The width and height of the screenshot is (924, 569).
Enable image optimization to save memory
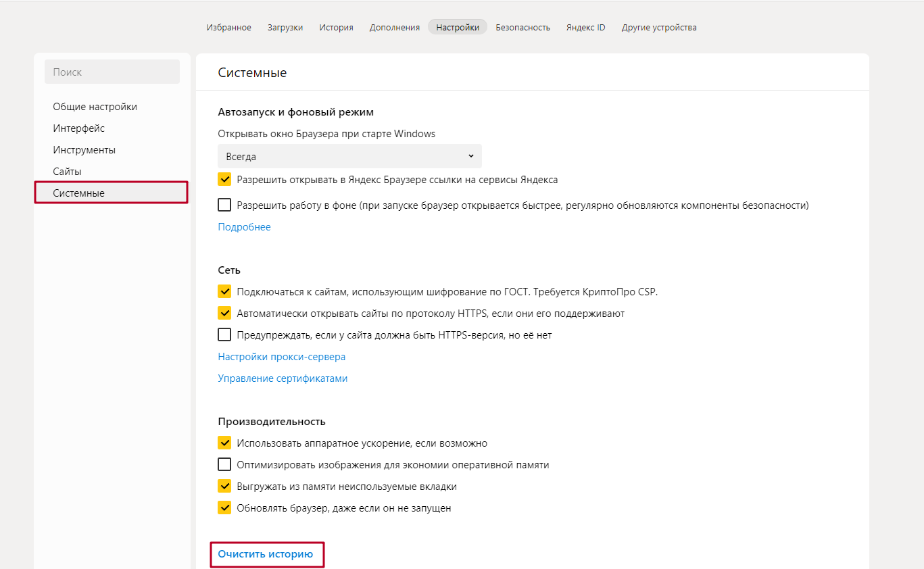click(224, 465)
